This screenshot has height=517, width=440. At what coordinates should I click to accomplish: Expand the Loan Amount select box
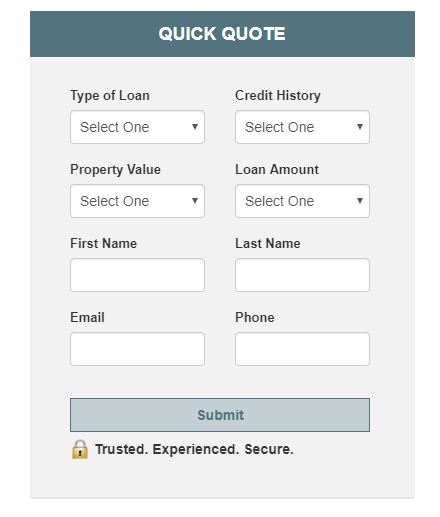point(302,201)
